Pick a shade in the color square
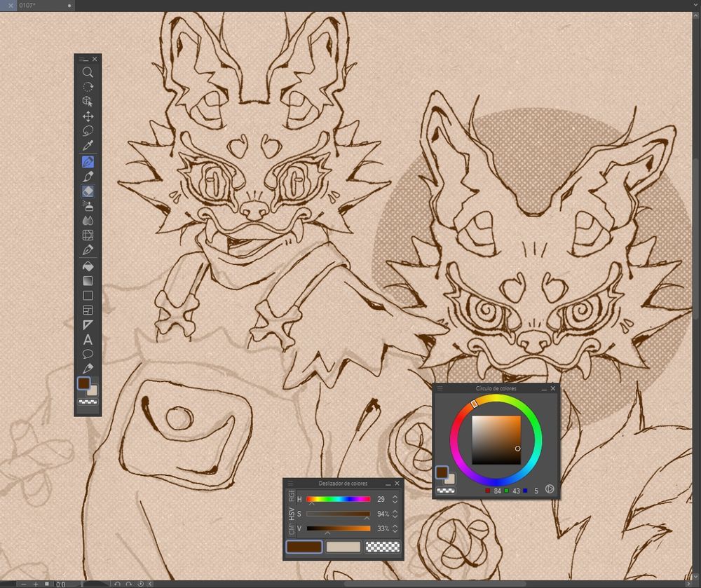This screenshot has width=701, height=588. (496, 440)
